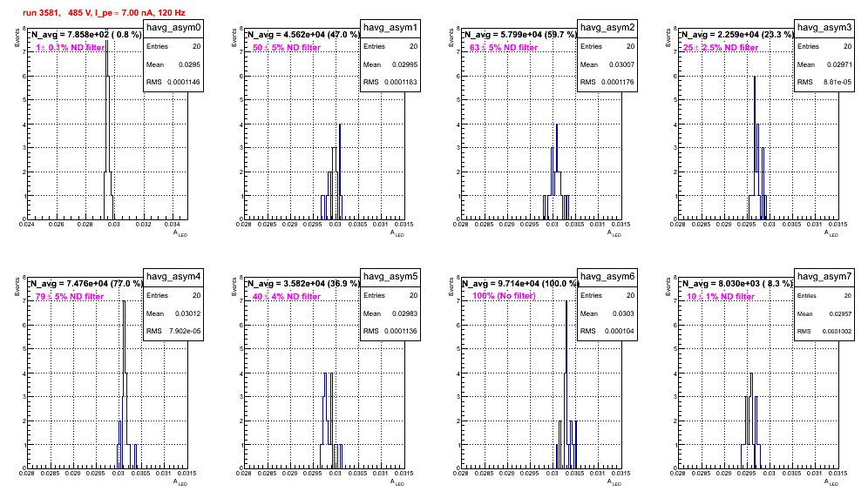Click RMS 0.0001002 in havg_asym7 stats
This screenshot has height=498, width=868.
point(824,331)
